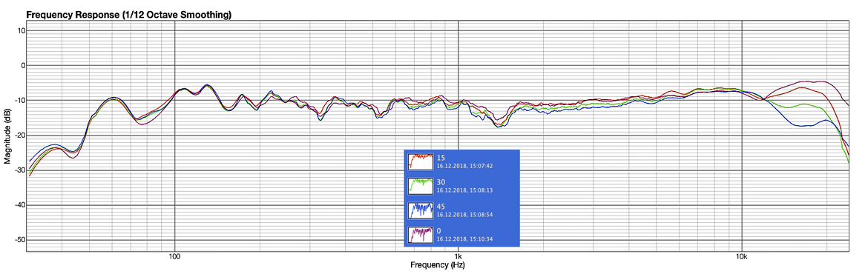Click the 100 frequency axis tick label
The width and height of the screenshot is (868, 274).
175,257
